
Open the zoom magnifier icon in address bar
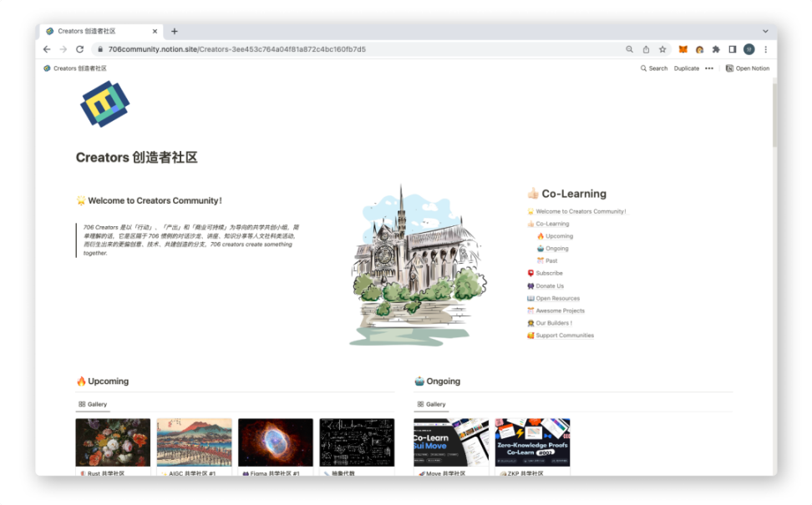(x=629, y=49)
